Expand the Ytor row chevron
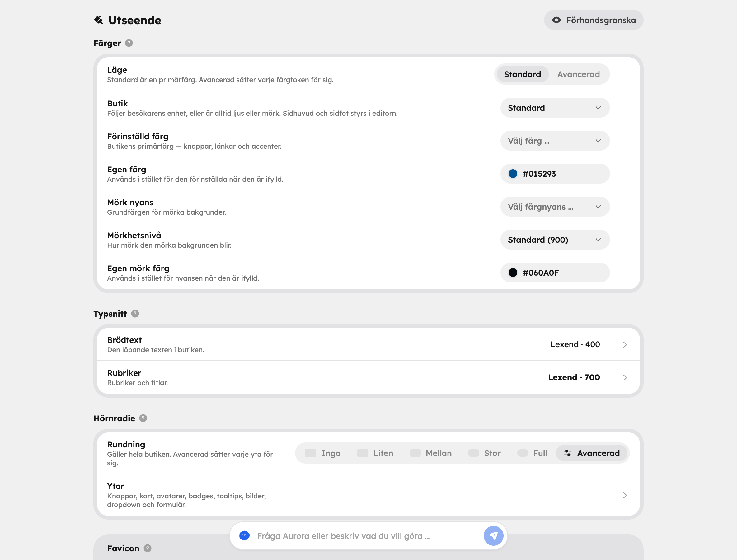 click(625, 495)
